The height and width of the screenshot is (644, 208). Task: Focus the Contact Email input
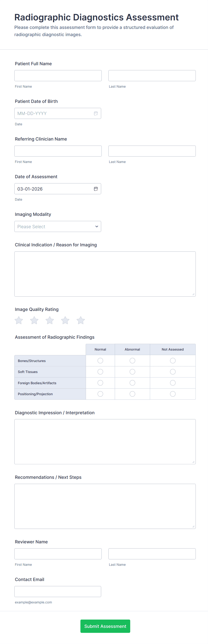click(58, 591)
